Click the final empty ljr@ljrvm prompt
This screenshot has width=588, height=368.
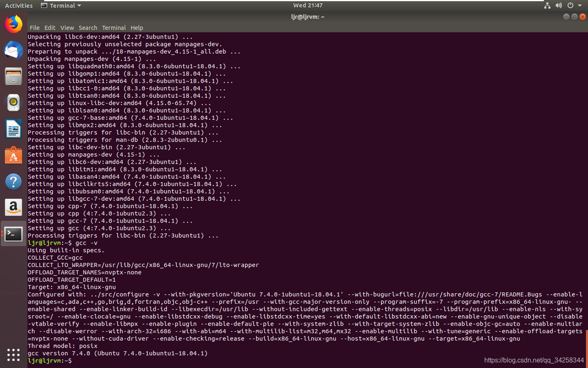[50, 361]
